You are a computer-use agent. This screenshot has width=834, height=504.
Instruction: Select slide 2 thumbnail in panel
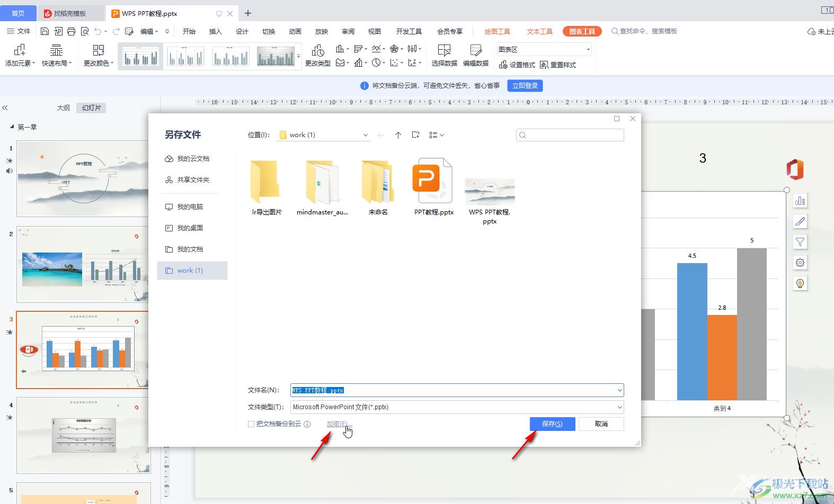click(x=83, y=264)
